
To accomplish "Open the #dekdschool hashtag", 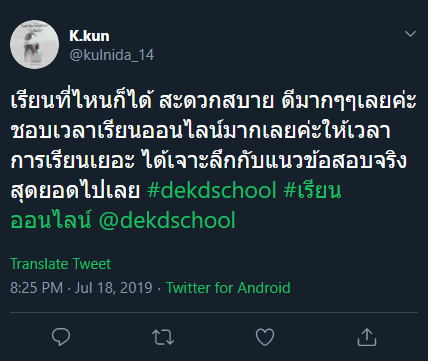I will tap(212, 190).
